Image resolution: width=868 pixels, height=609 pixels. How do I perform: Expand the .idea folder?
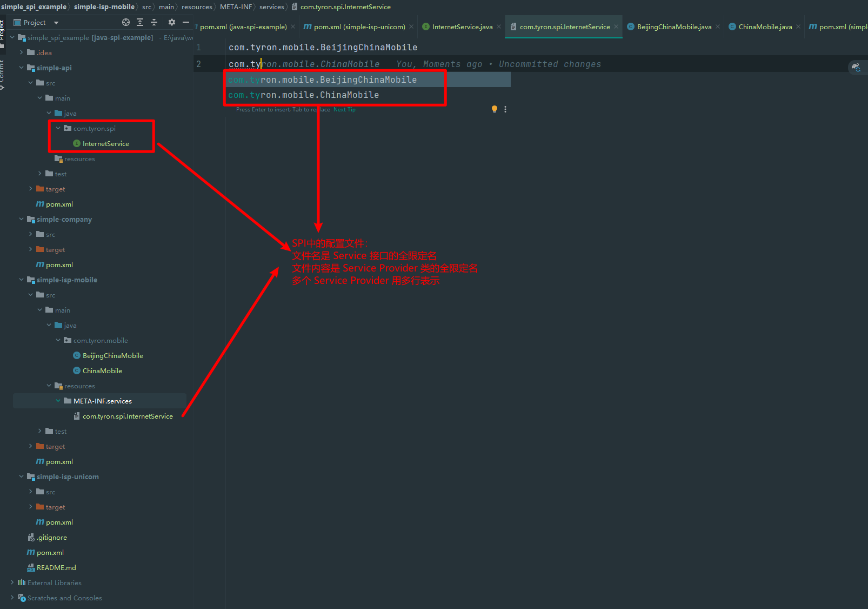coord(21,52)
